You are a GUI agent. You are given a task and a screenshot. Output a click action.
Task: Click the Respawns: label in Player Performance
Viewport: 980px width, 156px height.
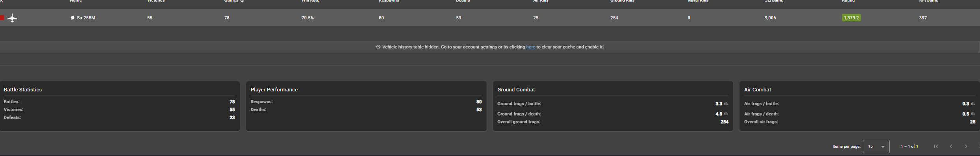click(261, 102)
